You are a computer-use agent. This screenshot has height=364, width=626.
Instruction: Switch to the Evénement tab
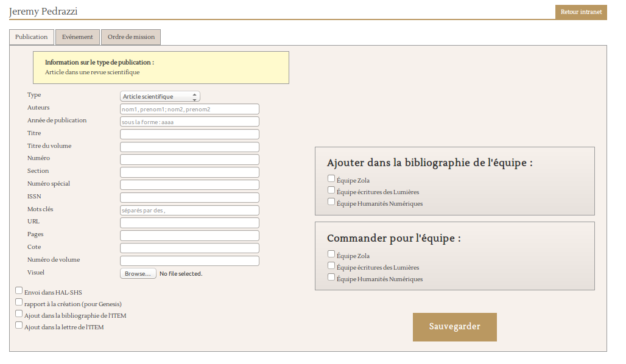pyautogui.click(x=77, y=37)
